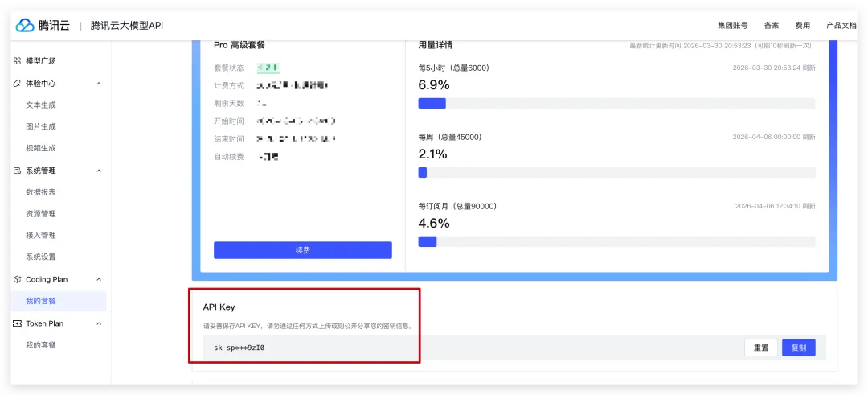Viewport: 868px width, 395px height.
Task: Click 2026-03-30 20:53:24 刷新 text
Action: point(774,68)
